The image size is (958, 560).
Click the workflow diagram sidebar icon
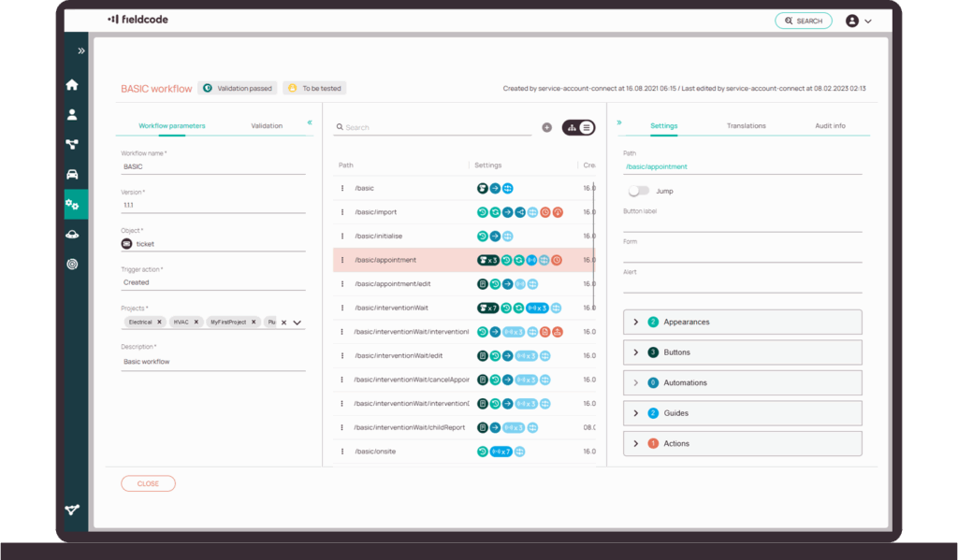tap(72, 145)
